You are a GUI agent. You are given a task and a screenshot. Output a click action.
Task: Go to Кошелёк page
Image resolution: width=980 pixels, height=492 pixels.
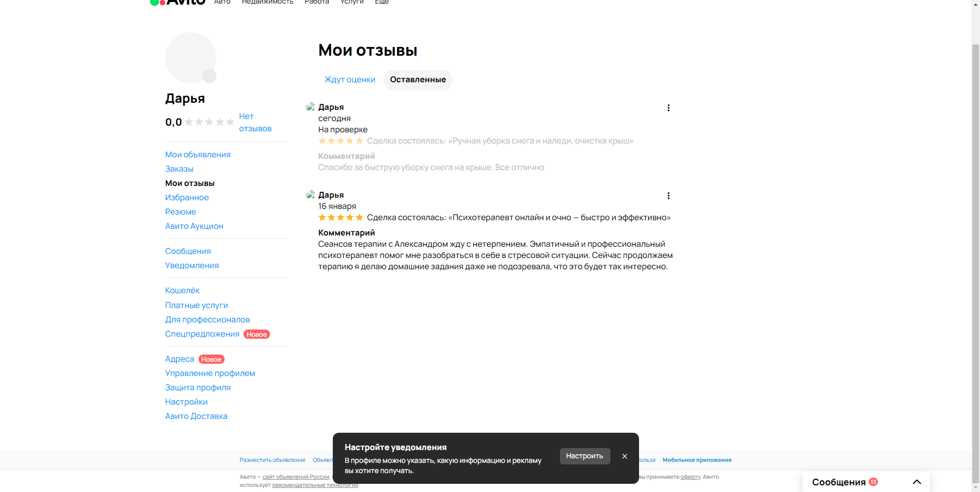coord(182,290)
